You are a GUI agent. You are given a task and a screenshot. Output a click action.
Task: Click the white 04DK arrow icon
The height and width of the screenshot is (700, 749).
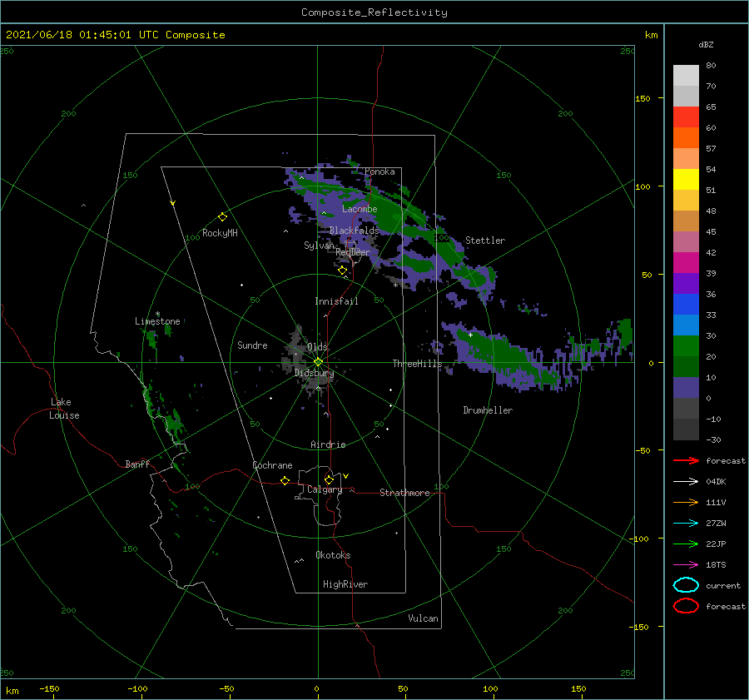coord(686,481)
